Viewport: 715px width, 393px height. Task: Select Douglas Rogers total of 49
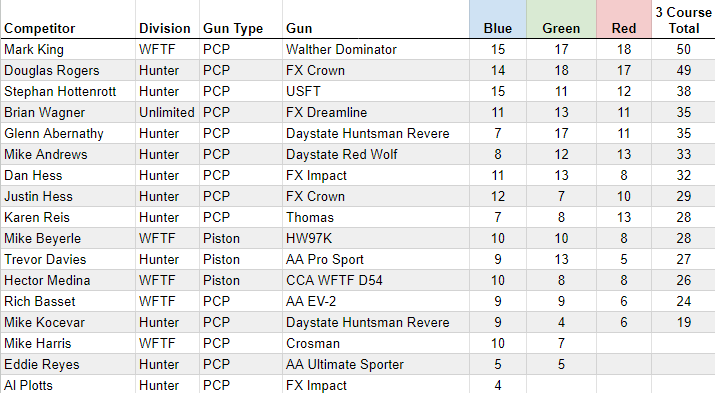pos(684,70)
